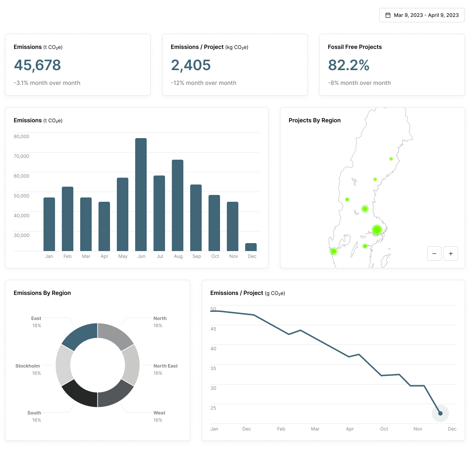
Task: Select the southwest coast map marker
Action: pos(334,251)
